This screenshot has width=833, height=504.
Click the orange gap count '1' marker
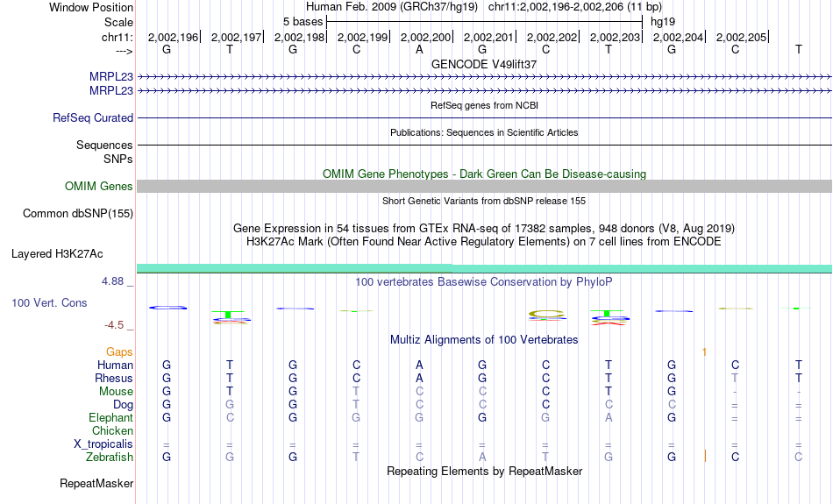click(704, 352)
